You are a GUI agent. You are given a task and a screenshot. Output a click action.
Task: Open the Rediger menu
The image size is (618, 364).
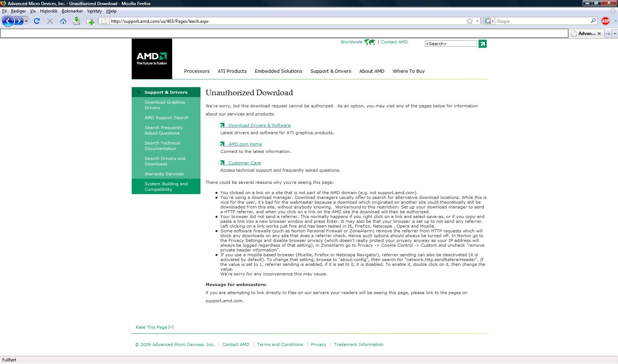[18, 11]
